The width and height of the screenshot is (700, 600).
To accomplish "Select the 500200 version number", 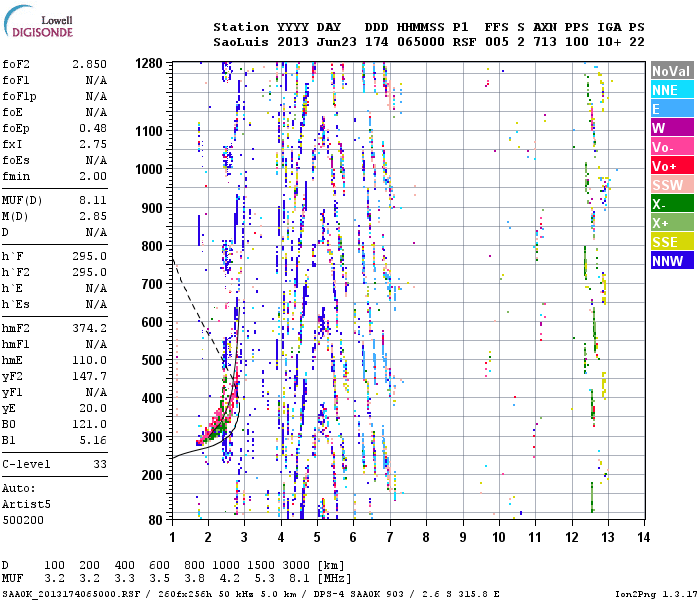I will tap(23, 521).
